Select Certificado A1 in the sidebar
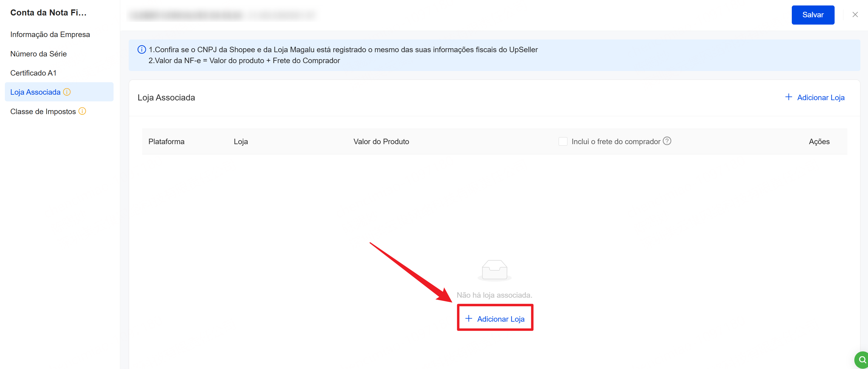Viewport: 868px width, 369px height. click(33, 73)
